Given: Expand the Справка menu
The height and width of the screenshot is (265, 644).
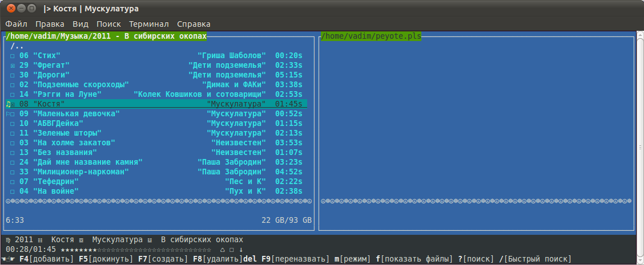Looking at the screenshot, I should [194, 24].
